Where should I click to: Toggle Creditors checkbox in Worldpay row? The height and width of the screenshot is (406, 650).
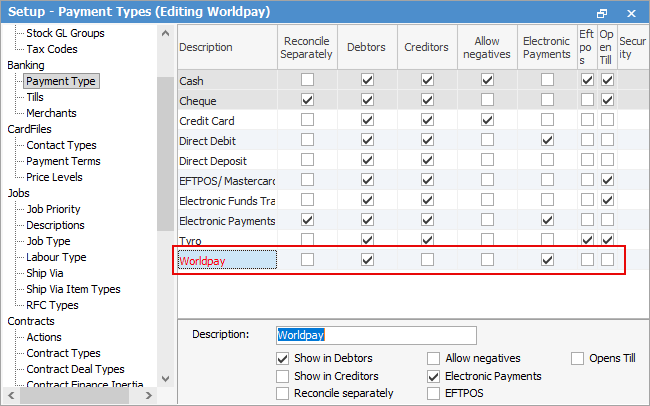(427, 260)
